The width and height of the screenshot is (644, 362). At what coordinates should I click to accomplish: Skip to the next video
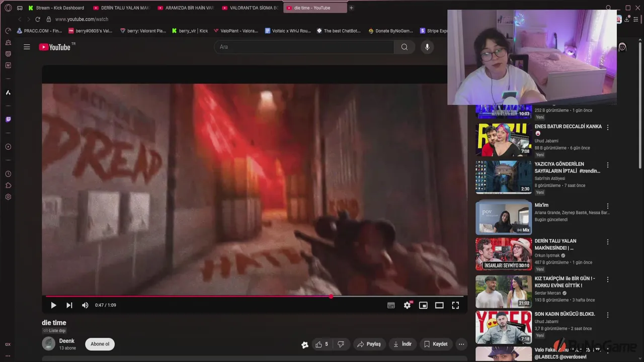point(69,305)
